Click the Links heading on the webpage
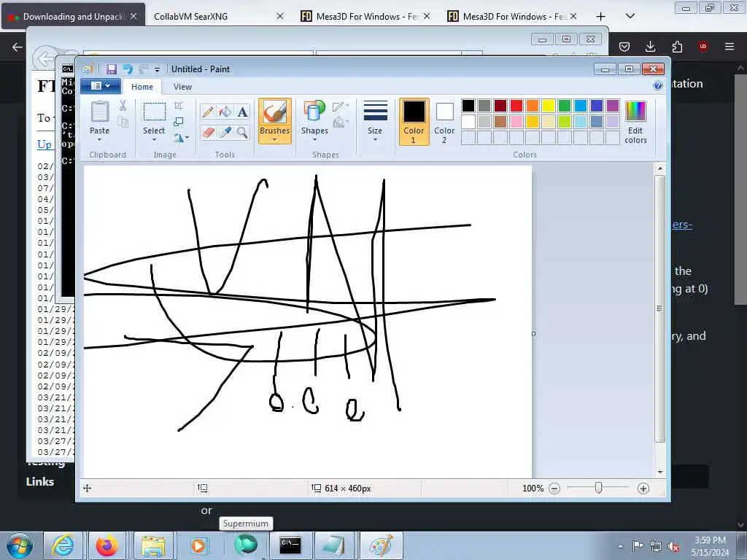The height and width of the screenshot is (560, 747). coord(40,481)
